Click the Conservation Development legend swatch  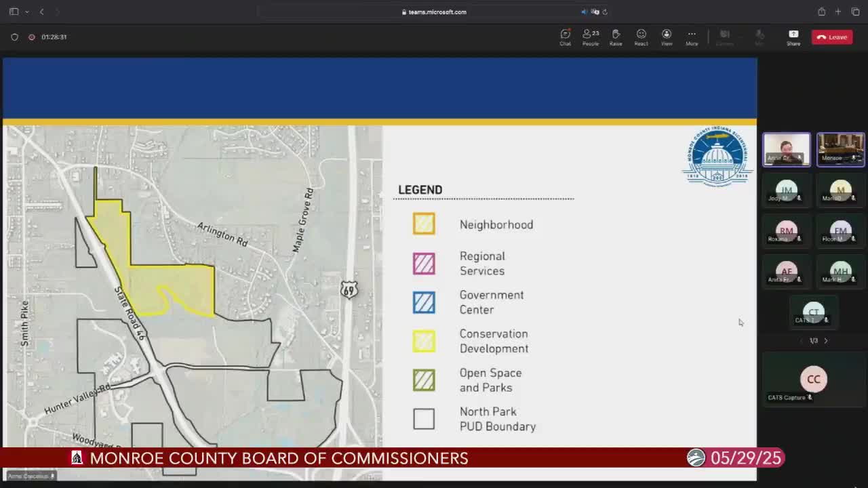(424, 341)
